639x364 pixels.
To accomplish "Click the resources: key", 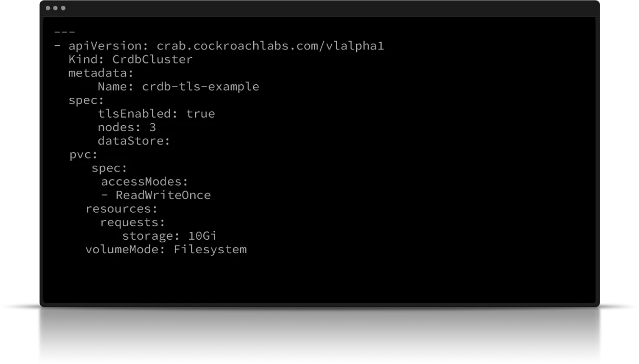I will (x=121, y=209).
